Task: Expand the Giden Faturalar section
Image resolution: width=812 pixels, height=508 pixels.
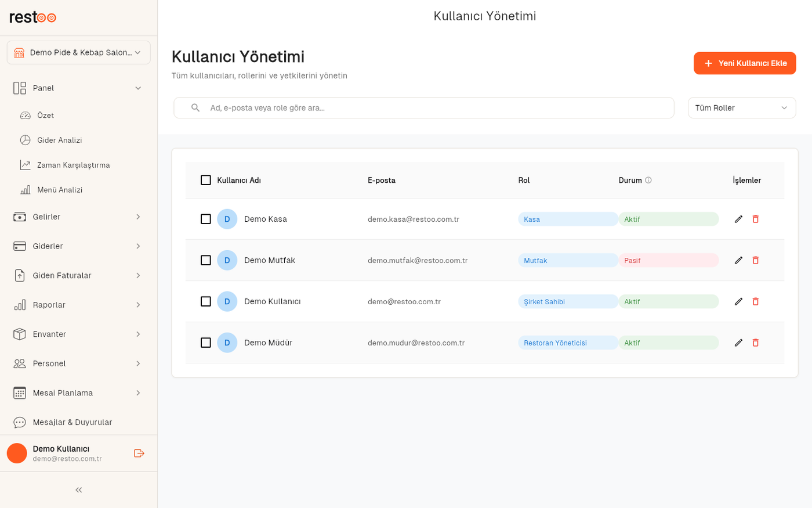Action: coord(79,275)
